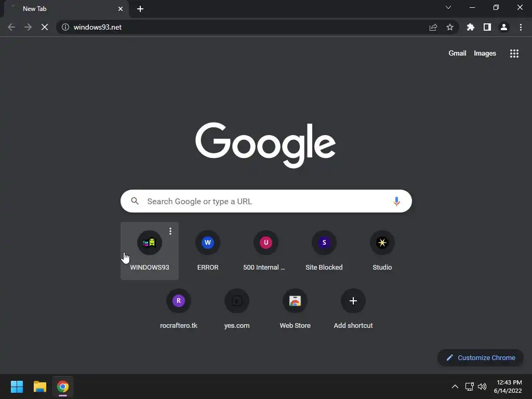532x399 pixels.
Task: Open the 500 Internal shortcut
Action: (x=266, y=251)
